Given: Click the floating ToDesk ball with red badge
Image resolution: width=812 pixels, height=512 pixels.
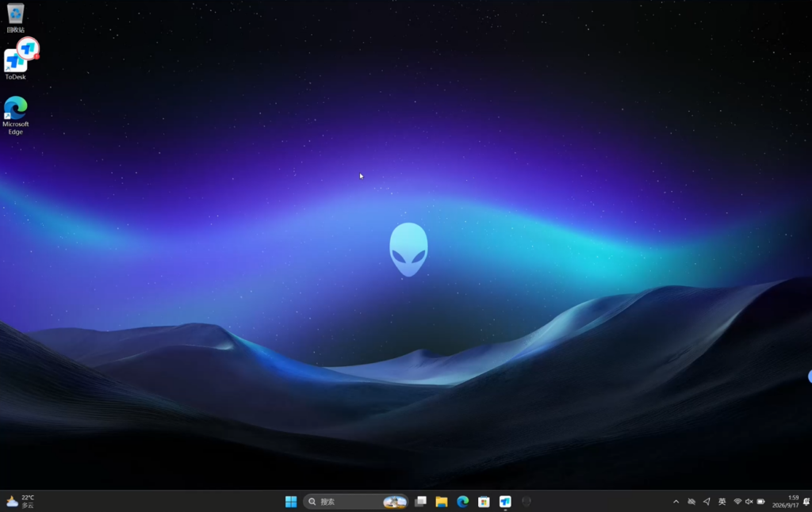Looking at the screenshot, I should (29, 48).
